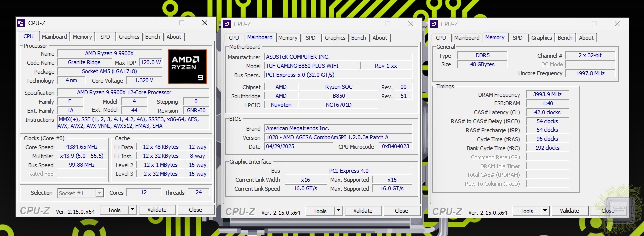Click BIOS version 1028 AGESA field
This screenshot has width=644, height=236.
coord(338,137)
